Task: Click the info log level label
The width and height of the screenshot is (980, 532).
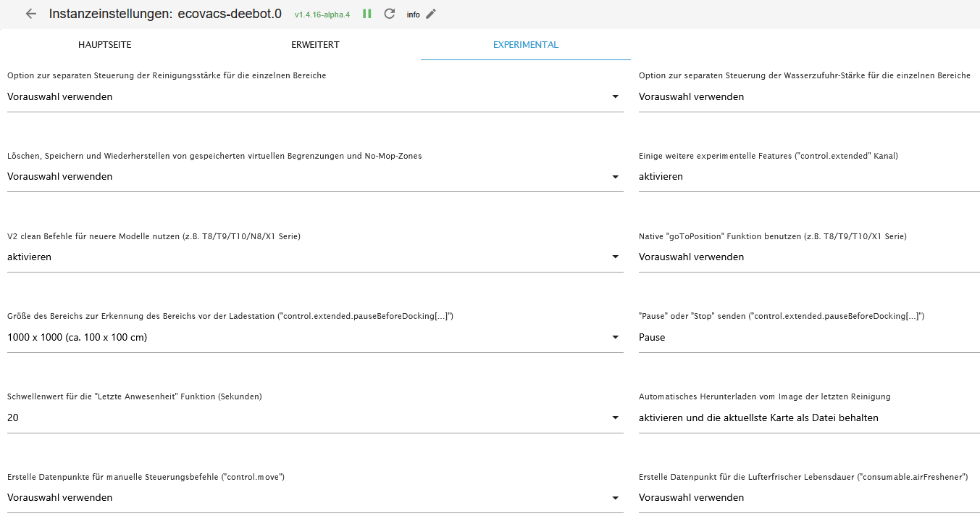Action: click(413, 14)
